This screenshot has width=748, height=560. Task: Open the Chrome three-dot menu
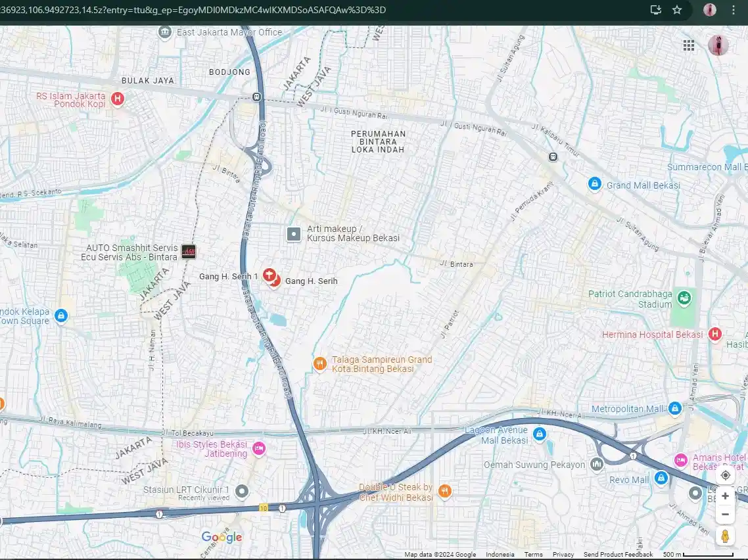click(734, 10)
